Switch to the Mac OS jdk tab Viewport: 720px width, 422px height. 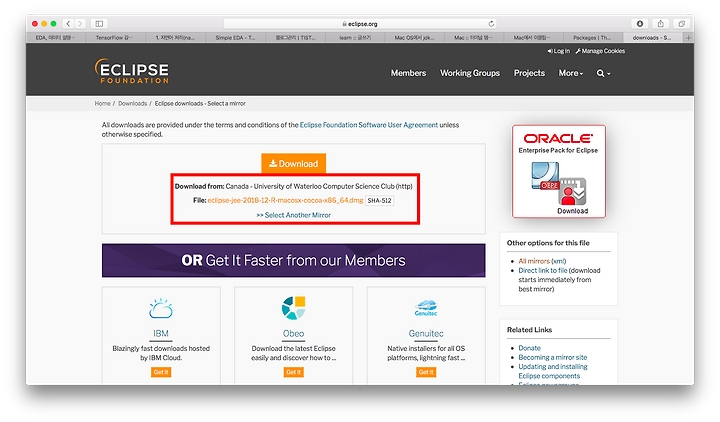tap(414, 38)
